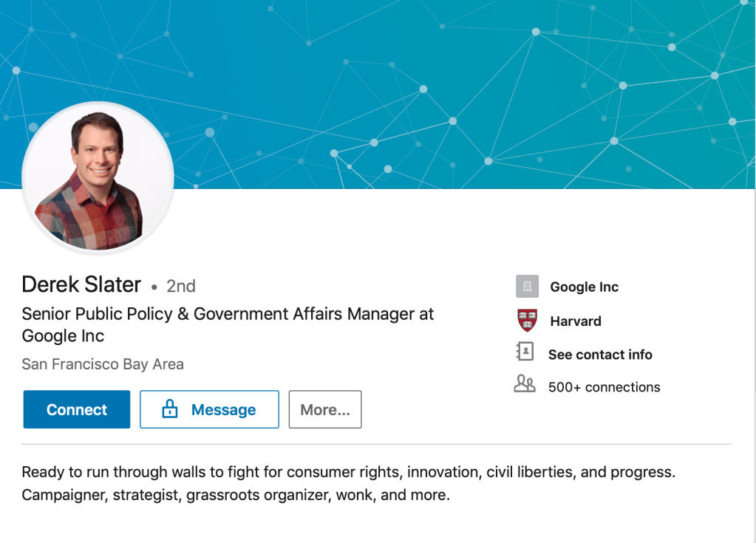The height and width of the screenshot is (543, 756).
Task: Click Connect to send an invitation
Action: click(x=76, y=409)
